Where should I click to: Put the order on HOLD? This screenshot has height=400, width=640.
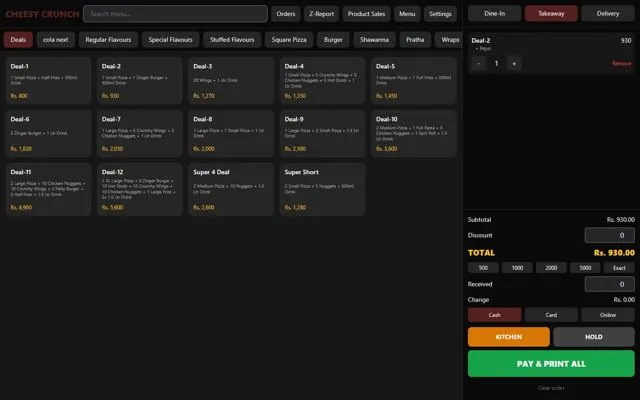click(x=594, y=337)
